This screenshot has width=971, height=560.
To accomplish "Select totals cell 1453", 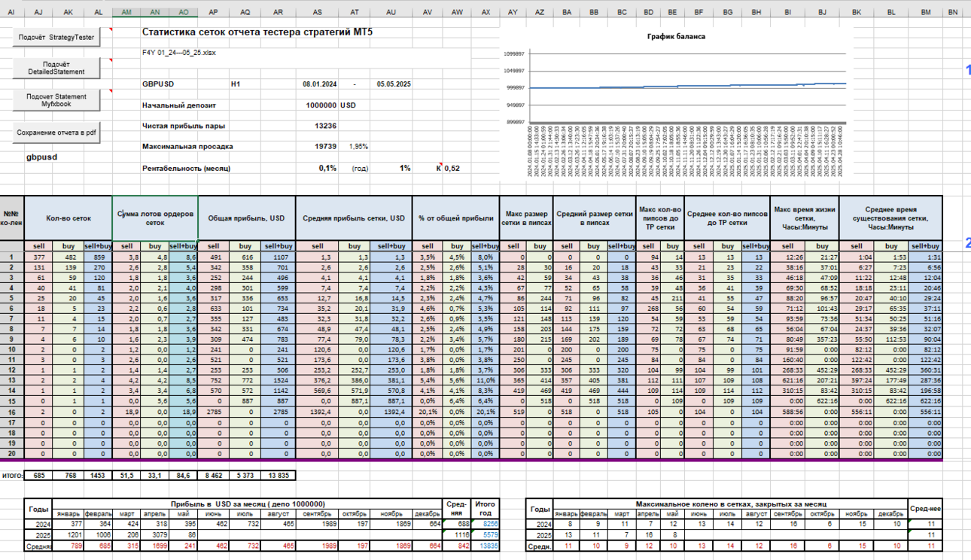I will tap(99, 475).
